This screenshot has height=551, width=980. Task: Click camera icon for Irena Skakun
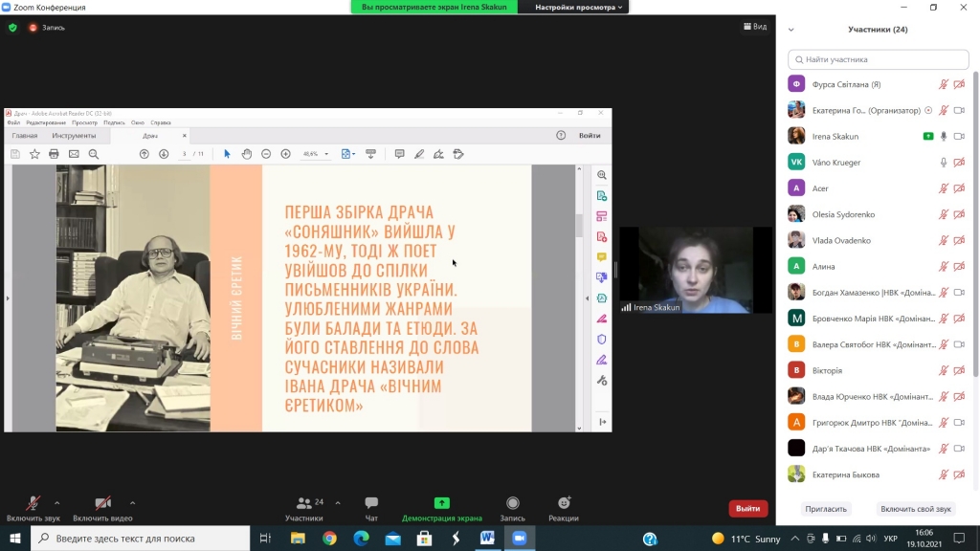959,136
